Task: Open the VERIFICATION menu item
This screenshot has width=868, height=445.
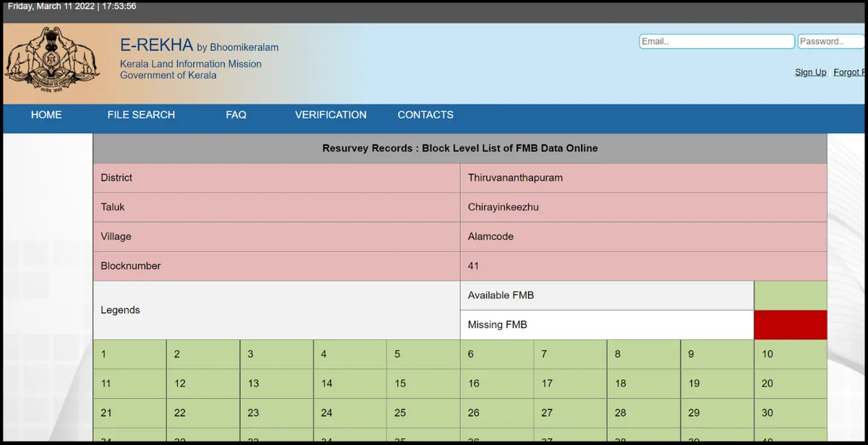Action: [331, 115]
